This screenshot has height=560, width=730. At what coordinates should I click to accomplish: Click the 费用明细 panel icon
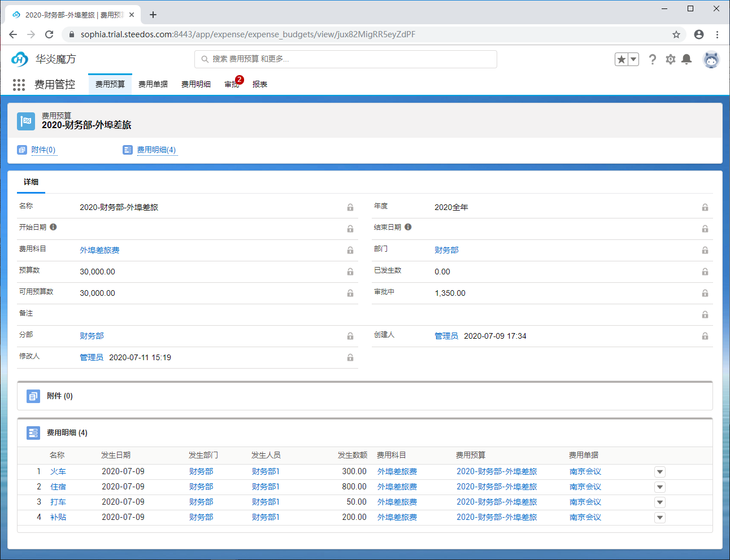tap(33, 432)
